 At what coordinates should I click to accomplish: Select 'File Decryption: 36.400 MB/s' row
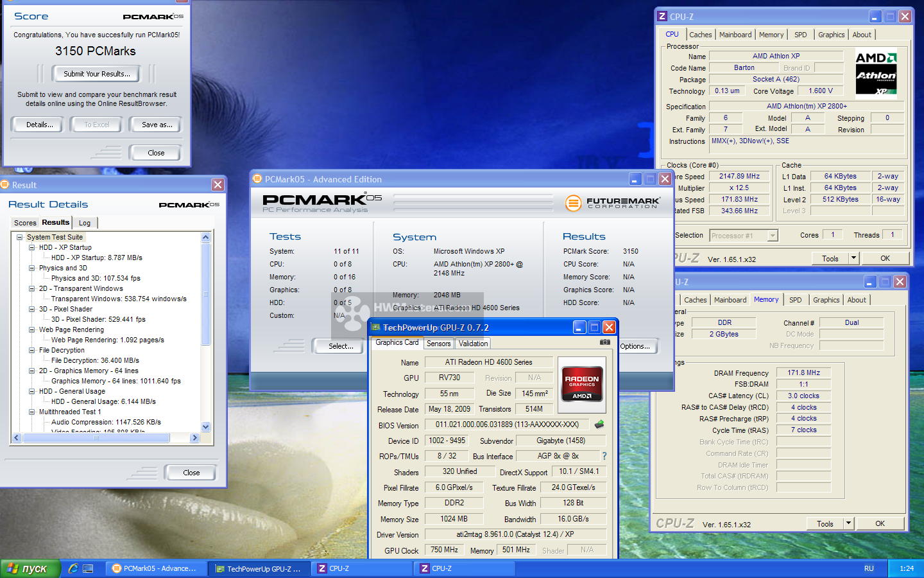coord(95,360)
